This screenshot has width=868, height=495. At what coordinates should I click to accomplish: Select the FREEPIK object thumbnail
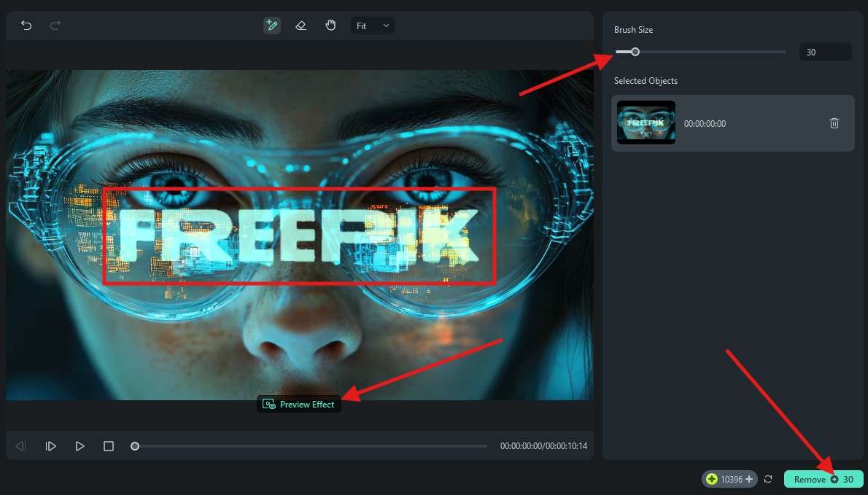pos(646,122)
